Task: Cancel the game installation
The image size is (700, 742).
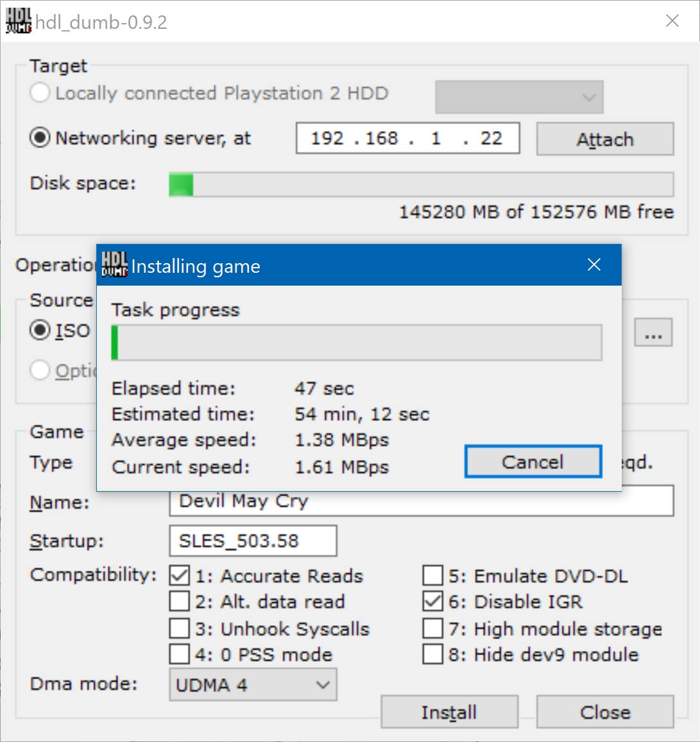Action: (x=533, y=462)
